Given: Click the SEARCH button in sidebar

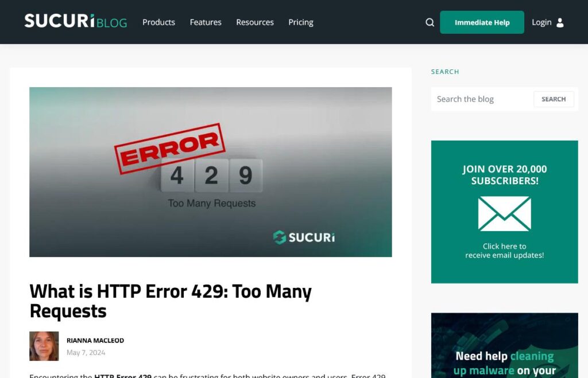Looking at the screenshot, I should pos(554,99).
